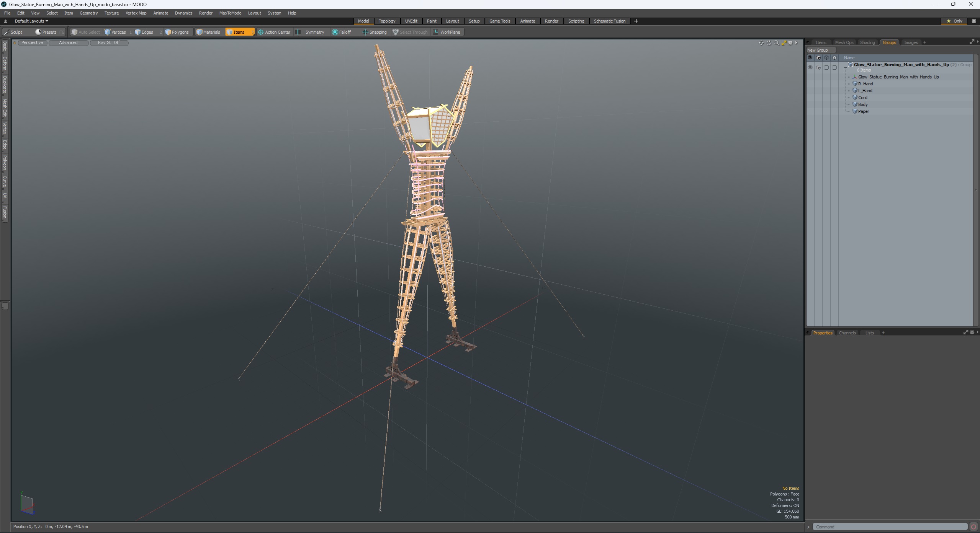Click the record button beside Command field
The image size is (980, 533).
973,527
